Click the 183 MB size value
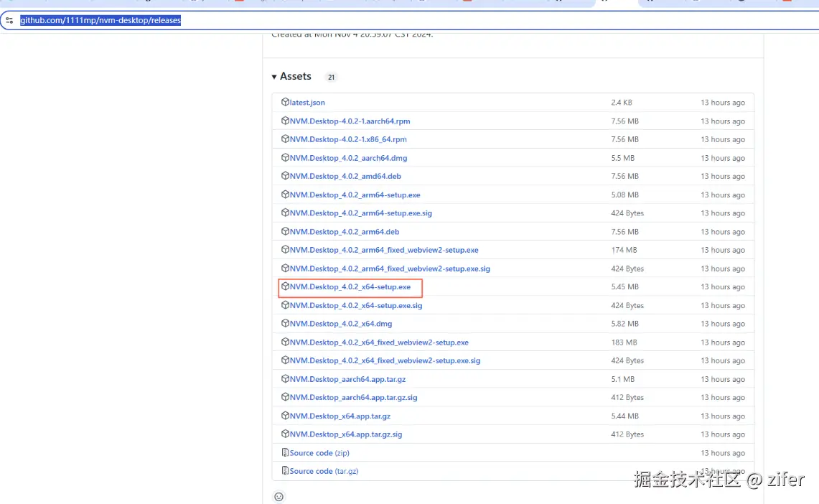Viewport: 819px width, 504px height. [x=624, y=342]
